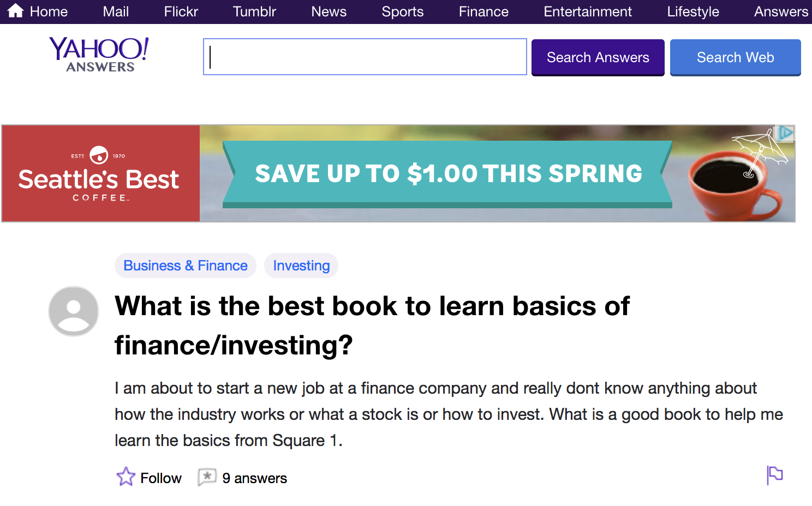Click the 9 answers link

tap(254, 478)
